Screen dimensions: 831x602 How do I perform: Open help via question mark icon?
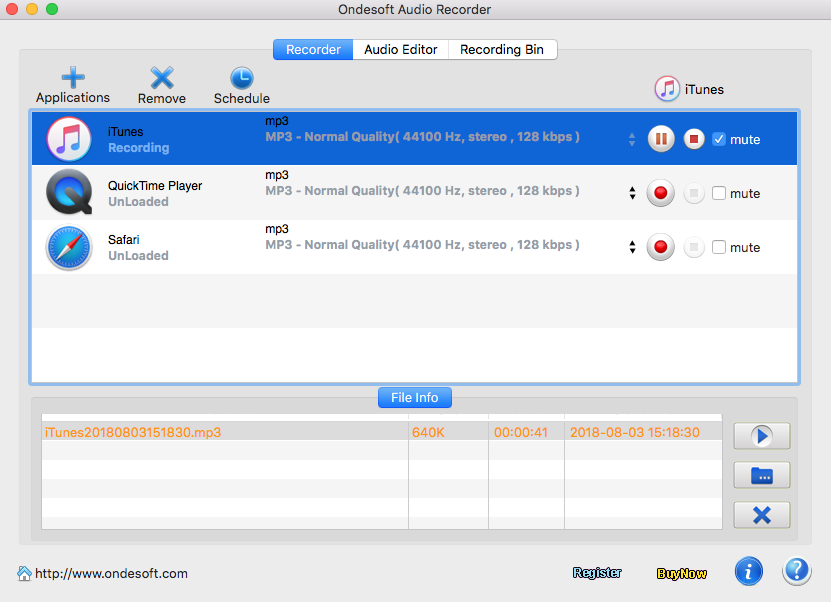[797, 571]
